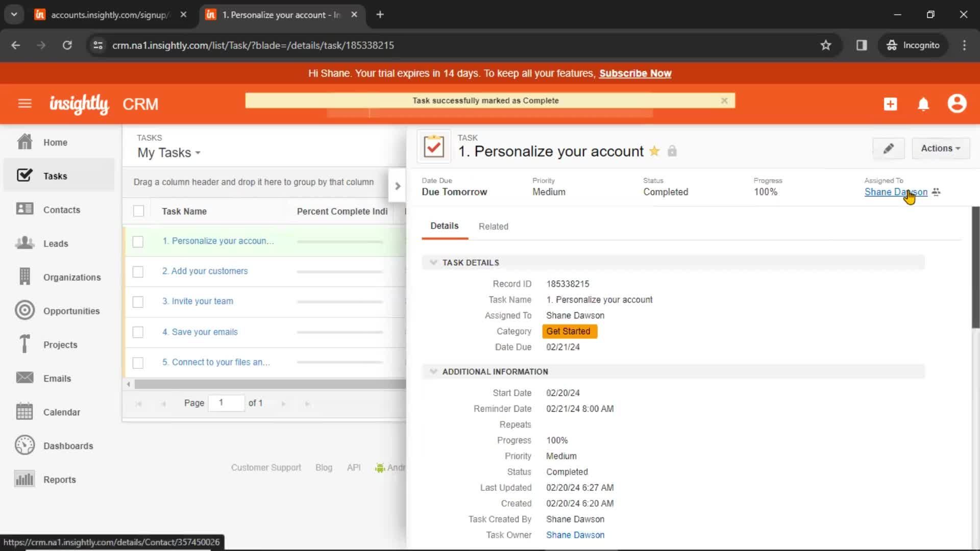Click the Customer Support footer link
The image size is (980, 551).
[266, 467]
